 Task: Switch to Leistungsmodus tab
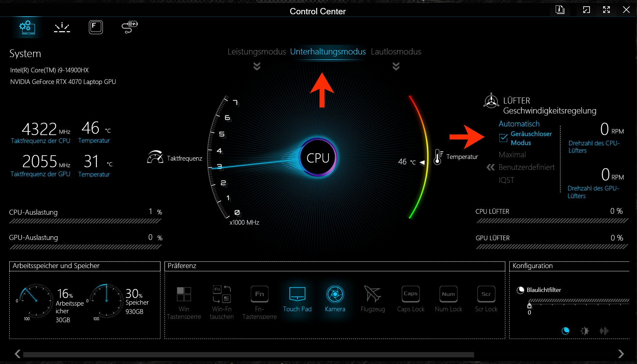coord(256,52)
